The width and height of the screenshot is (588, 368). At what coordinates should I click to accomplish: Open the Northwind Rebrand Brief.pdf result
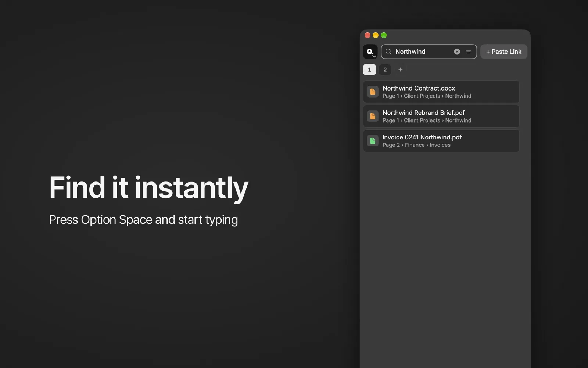[x=441, y=116]
